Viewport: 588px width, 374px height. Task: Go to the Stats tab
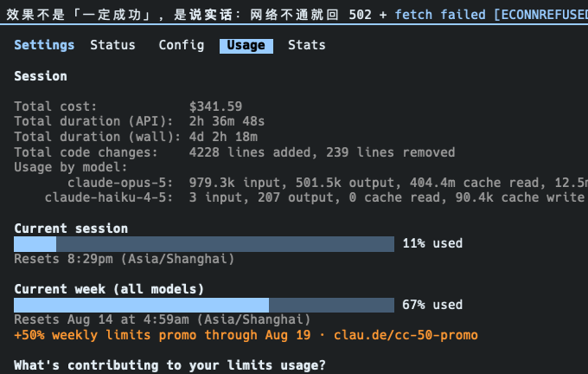coord(306,45)
